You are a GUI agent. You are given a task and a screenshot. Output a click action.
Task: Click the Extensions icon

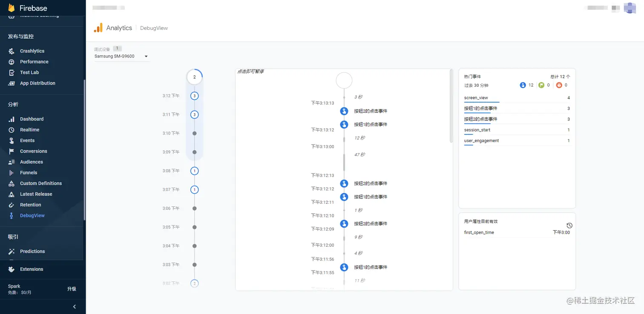[11, 269]
